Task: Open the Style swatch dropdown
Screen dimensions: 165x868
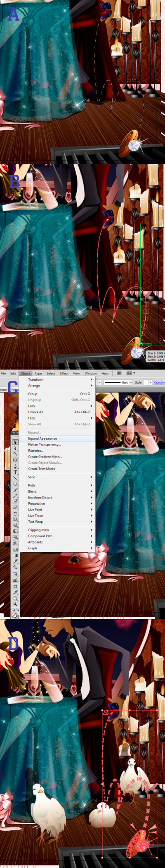Action: tap(151, 383)
